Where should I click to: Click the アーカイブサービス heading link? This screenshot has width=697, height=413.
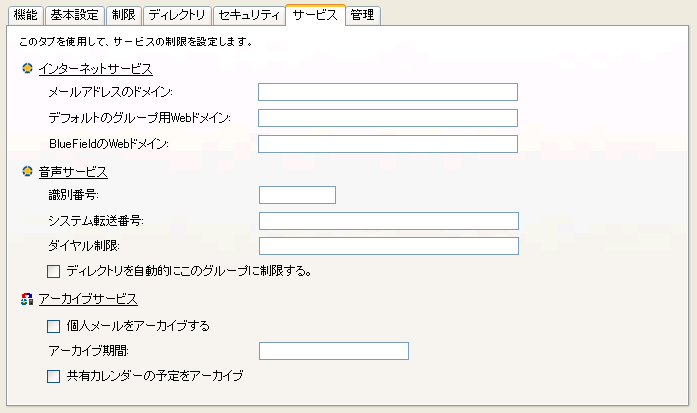click(87, 299)
